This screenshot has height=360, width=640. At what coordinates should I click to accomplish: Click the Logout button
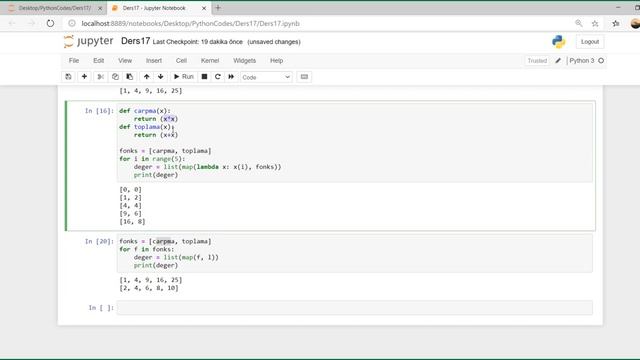click(590, 42)
